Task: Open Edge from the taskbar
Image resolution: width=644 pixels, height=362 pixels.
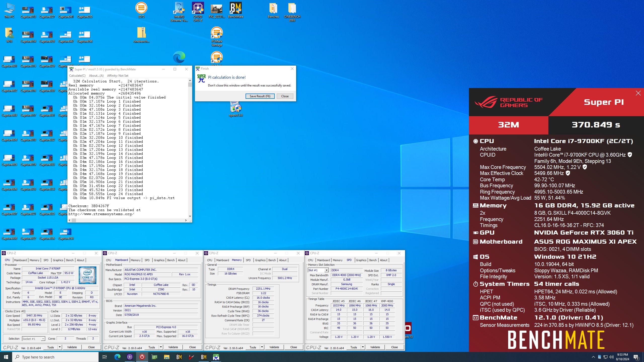Action: click(x=117, y=357)
